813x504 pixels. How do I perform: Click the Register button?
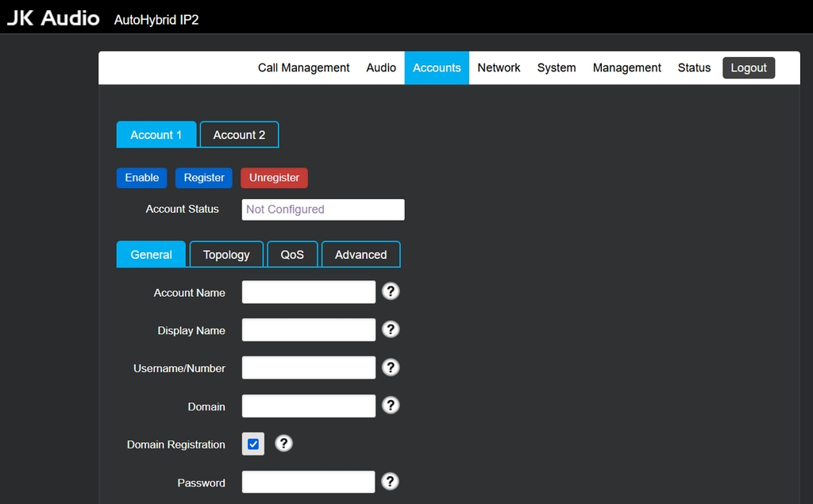(x=204, y=178)
